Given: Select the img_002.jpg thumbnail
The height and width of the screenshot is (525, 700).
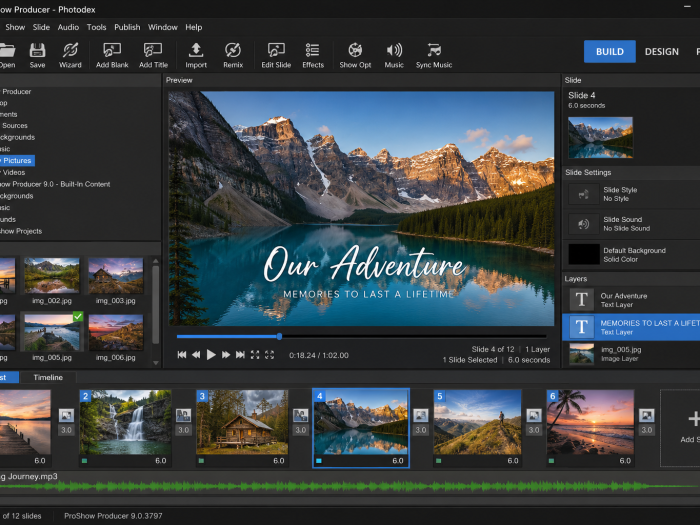Looking at the screenshot, I should click(52, 275).
